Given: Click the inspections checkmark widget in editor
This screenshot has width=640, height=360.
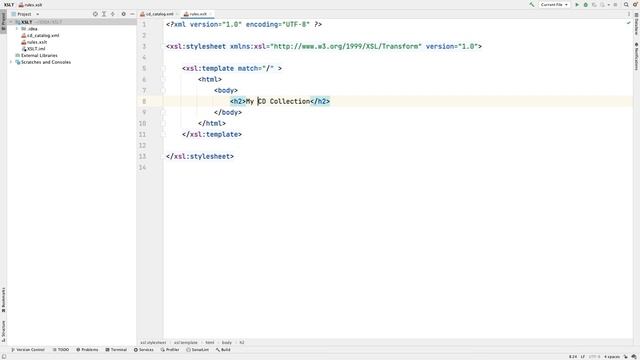Looking at the screenshot, I should [x=629, y=24].
